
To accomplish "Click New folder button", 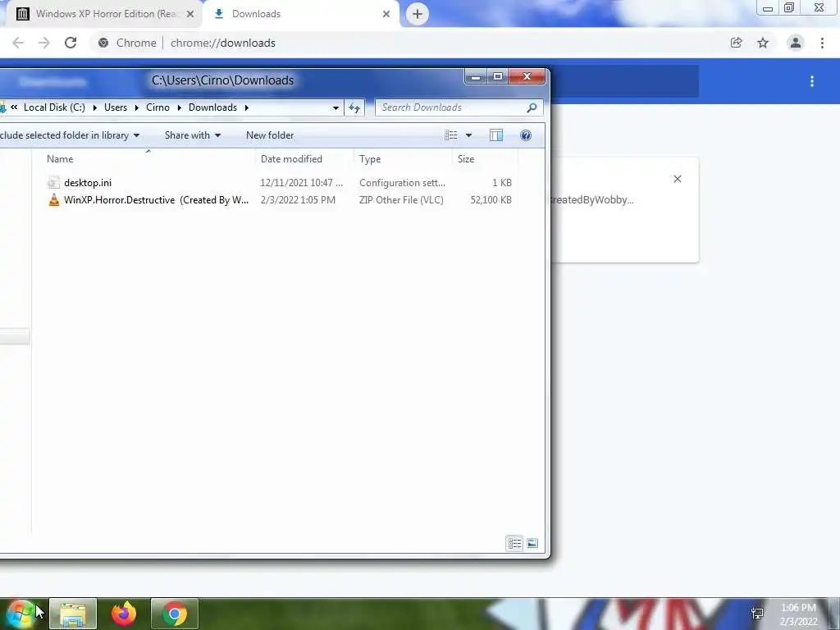I will 270,135.
